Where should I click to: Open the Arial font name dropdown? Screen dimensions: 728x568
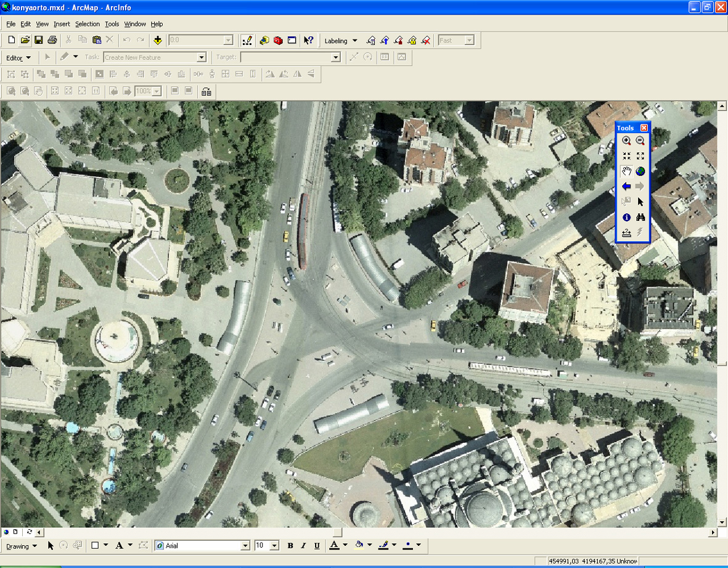(245, 546)
